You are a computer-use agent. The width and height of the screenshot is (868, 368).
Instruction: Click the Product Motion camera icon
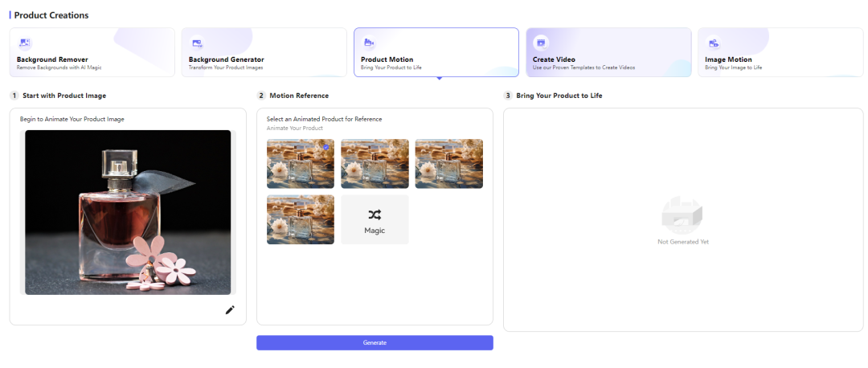[x=369, y=43]
